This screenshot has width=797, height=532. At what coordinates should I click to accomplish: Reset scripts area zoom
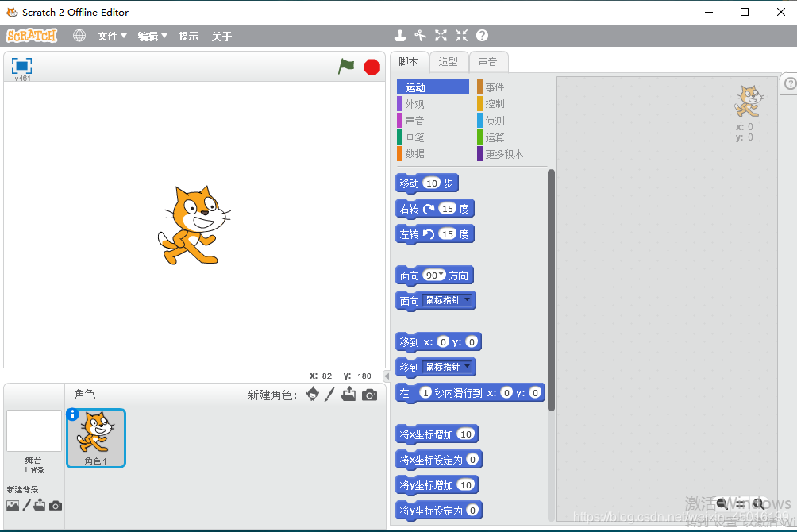(740, 504)
